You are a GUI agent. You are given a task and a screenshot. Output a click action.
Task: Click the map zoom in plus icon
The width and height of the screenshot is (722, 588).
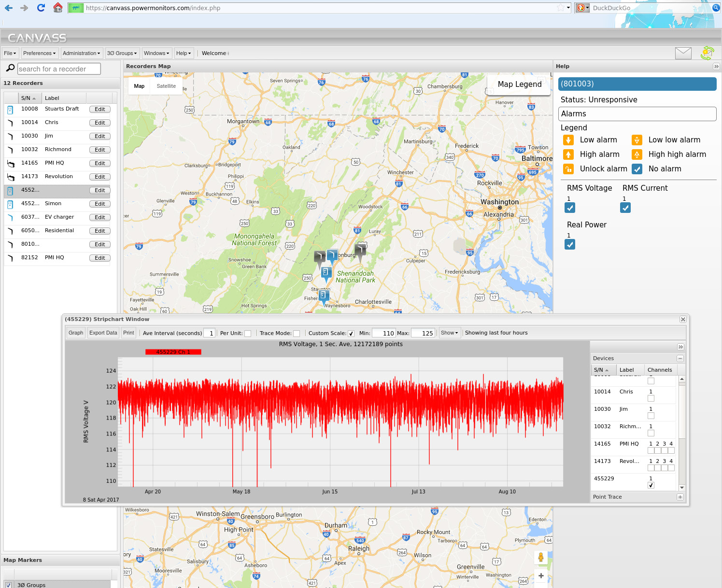(541, 575)
